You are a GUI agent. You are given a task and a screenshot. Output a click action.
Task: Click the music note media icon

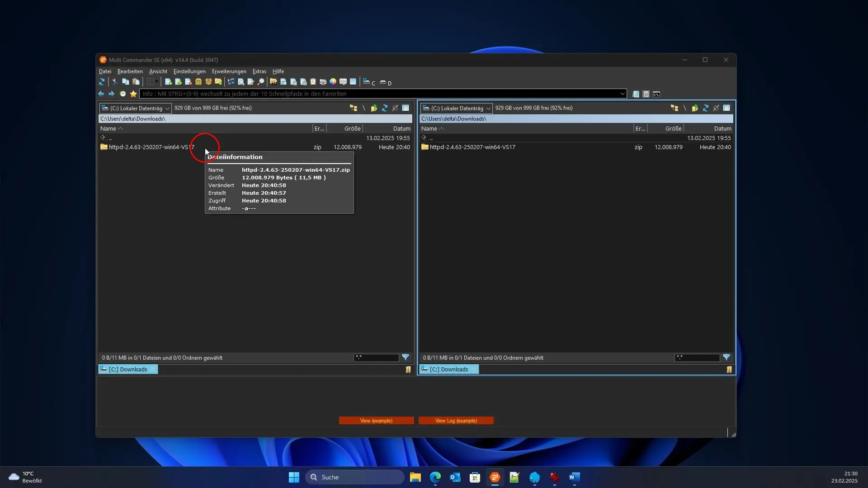tap(231, 82)
